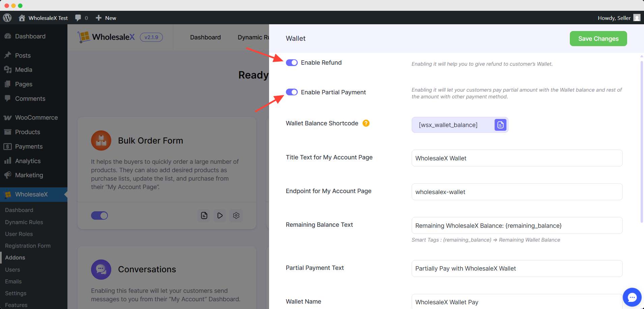Open Payments menu
Screen dimensions: 644x309
point(34,147)
